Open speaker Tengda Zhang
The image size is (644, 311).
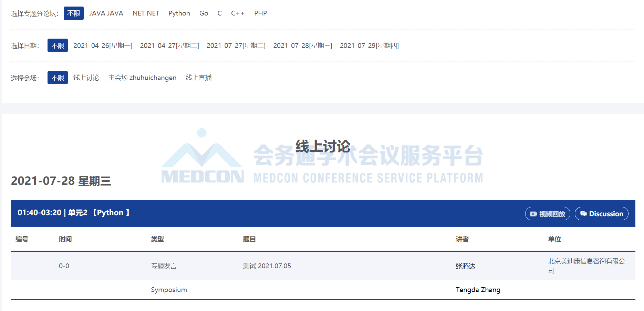point(478,290)
